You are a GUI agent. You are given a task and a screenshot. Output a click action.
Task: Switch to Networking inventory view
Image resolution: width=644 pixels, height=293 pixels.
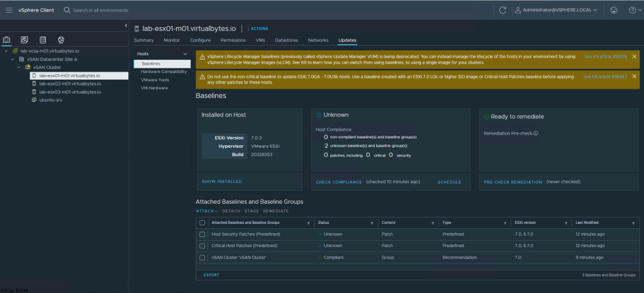point(61,40)
